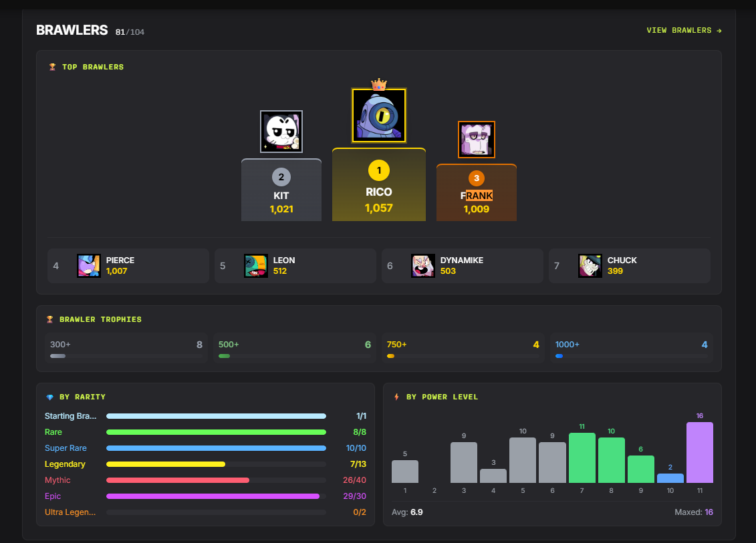Select Pierce's avatar icon

(89, 266)
